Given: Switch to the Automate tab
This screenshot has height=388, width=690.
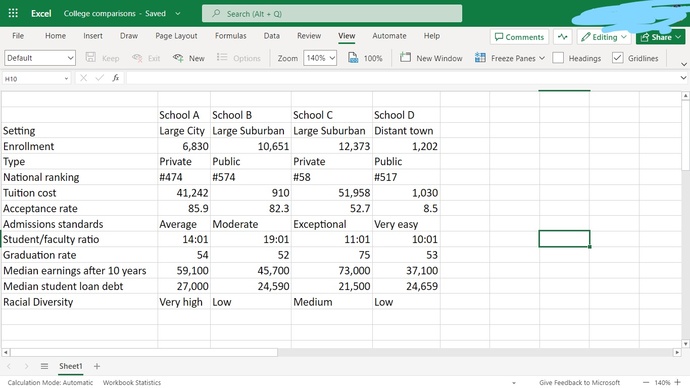Looking at the screenshot, I should coord(389,36).
